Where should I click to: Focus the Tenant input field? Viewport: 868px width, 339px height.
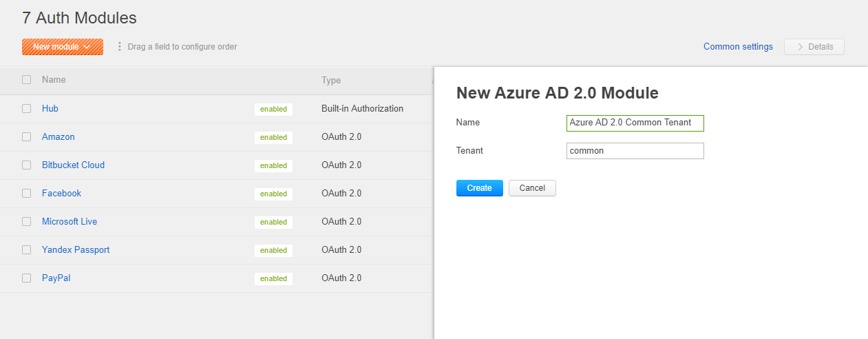(635, 151)
